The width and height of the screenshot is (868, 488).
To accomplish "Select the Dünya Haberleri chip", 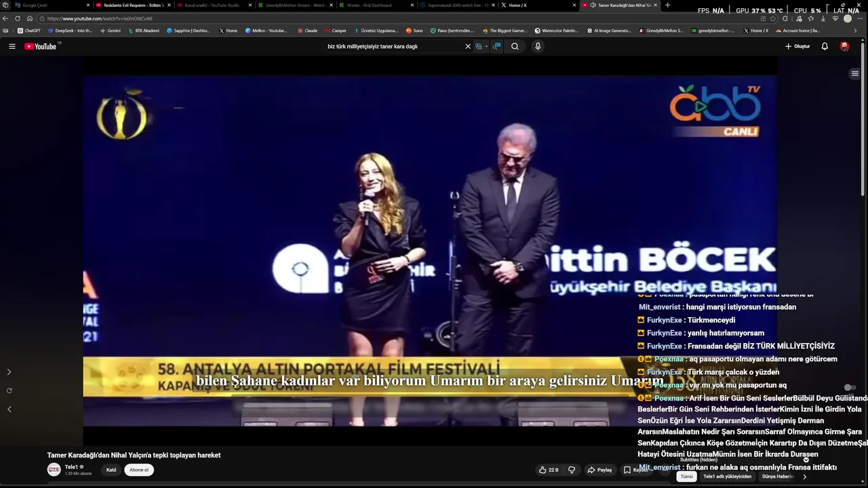I will coord(777,476).
